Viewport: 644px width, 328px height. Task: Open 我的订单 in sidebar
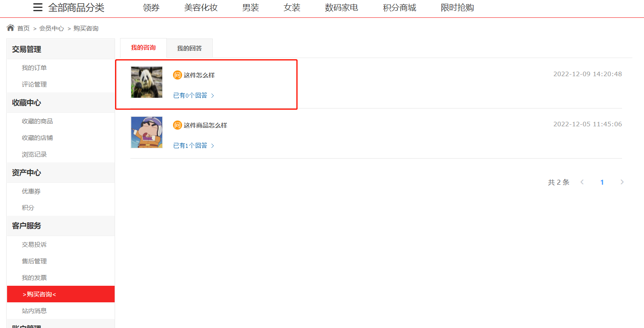click(34, 68)
